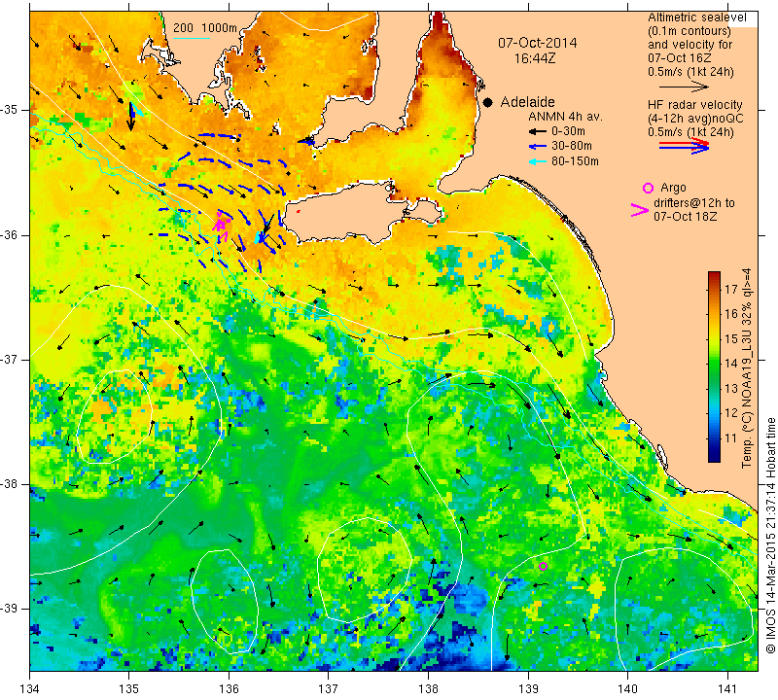Click the 16:44Z time label
This screenshot has width=778, height=700.
pos(534,58)
